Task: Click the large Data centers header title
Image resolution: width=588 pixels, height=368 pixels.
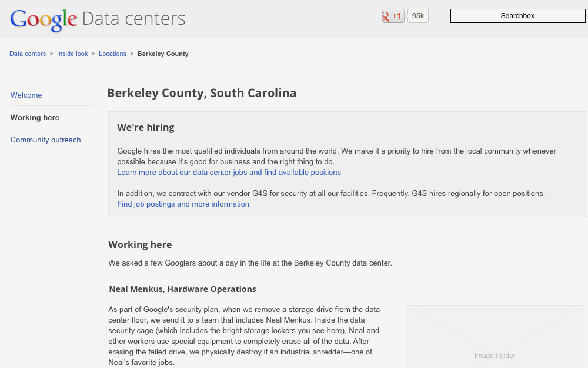Action: [133, 19]
